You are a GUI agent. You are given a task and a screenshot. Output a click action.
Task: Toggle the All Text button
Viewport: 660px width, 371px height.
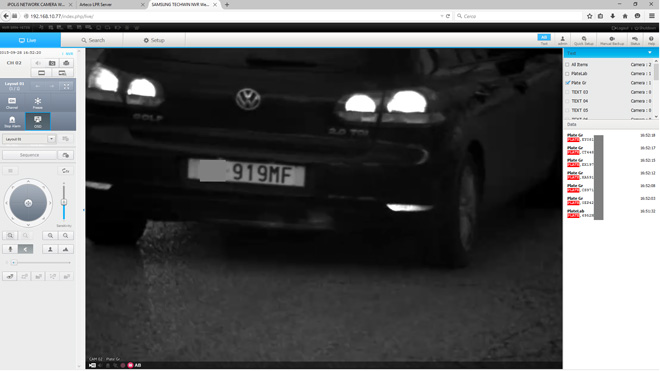coord(544,40)
